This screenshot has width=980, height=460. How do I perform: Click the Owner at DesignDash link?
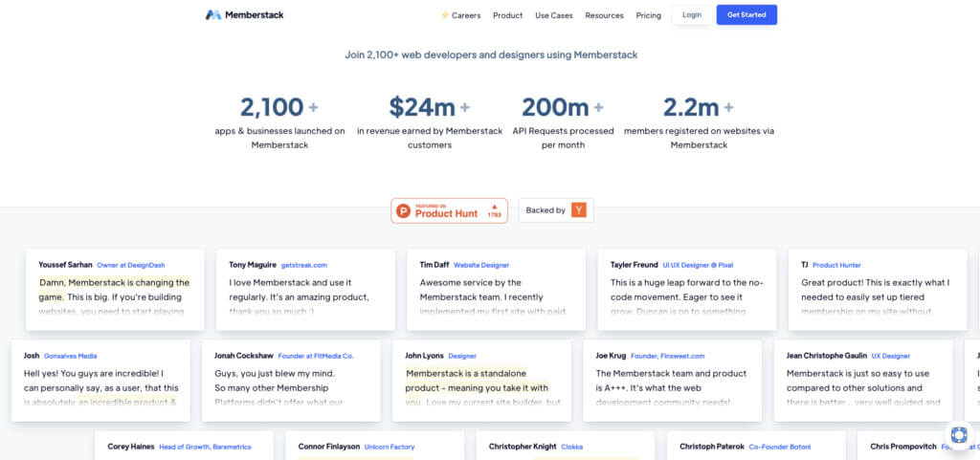pos(130,265)
